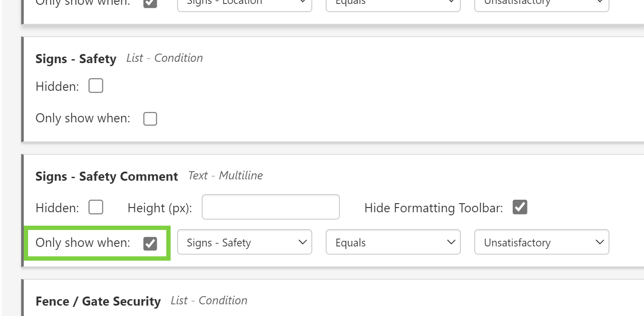Uncheck "Only show when" beside Signs - Safety dropdown
644x316 pixels.
[150, 243]
